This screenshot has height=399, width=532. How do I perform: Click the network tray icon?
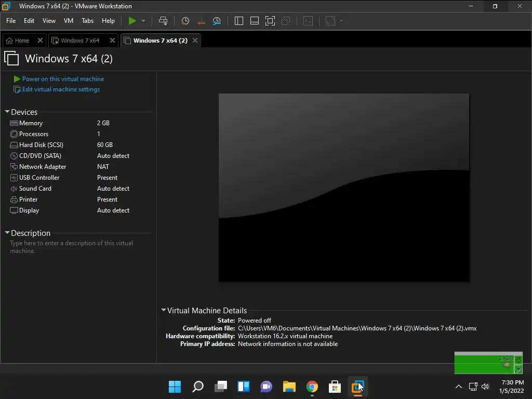[473, 387]
